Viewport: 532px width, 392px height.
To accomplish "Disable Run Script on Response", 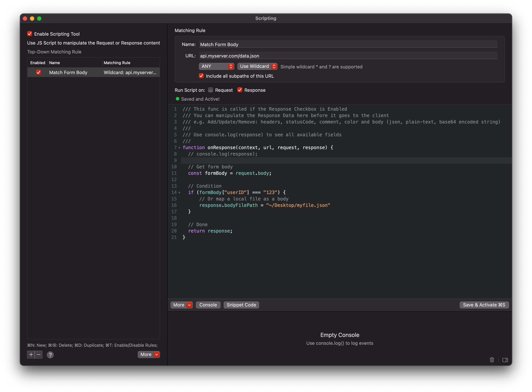I will (x=240, y=90).
